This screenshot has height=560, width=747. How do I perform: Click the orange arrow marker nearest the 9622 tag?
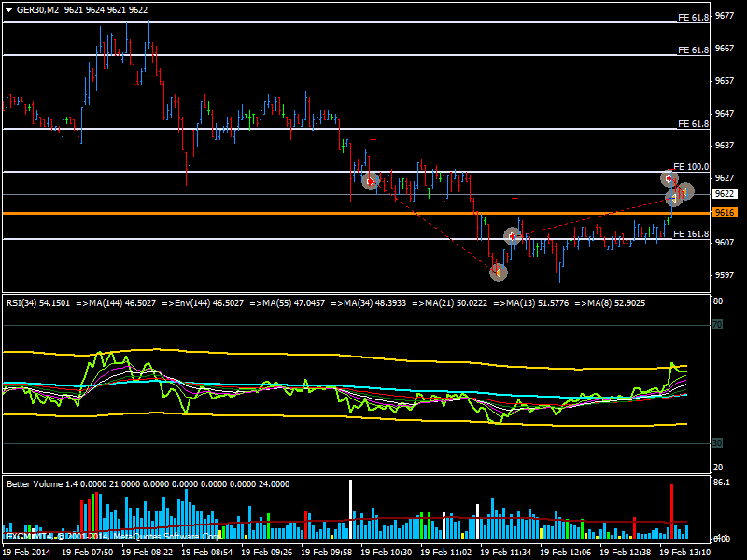(685, 191)
